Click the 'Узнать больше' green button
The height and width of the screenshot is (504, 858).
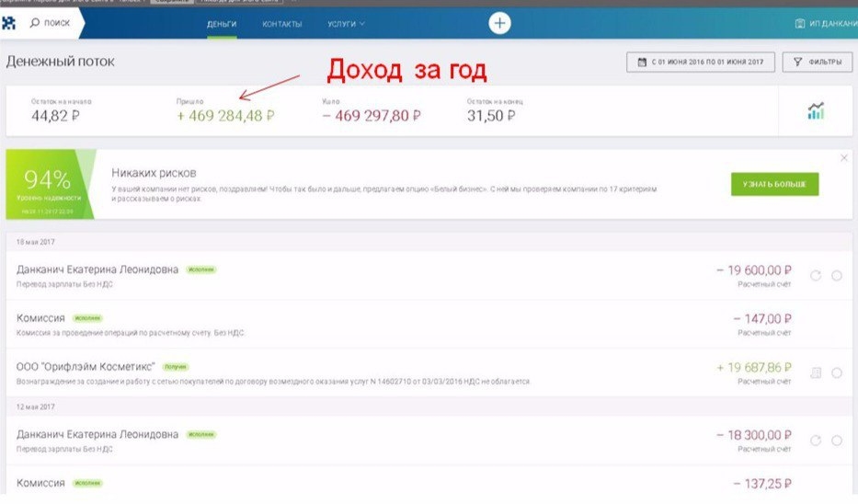pyautogui.click(x=774, y=184)
